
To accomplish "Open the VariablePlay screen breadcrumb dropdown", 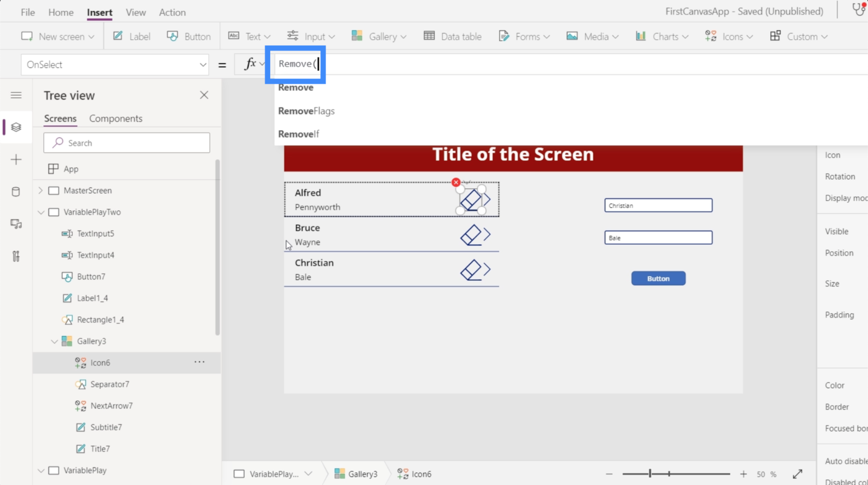I will pos(308,474).
